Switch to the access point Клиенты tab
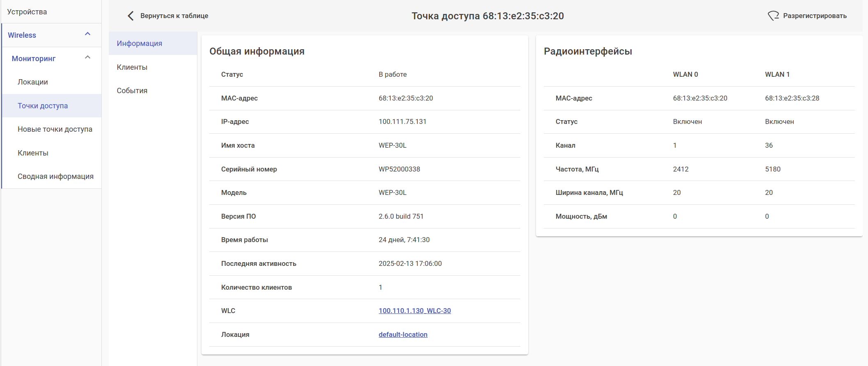Image resolution: width=868 pixels, height=366 pixels. pyautogui.click(x=132, y=67)
